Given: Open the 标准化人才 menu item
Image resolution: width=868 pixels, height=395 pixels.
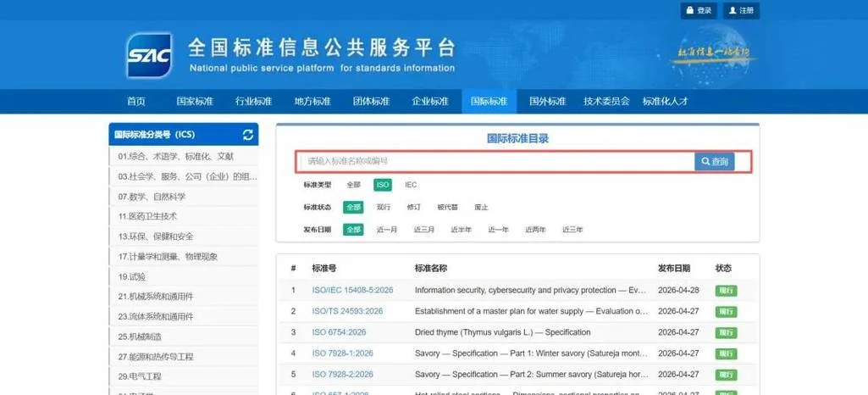Looking at the screenshot, I should (x=665, y=102).
